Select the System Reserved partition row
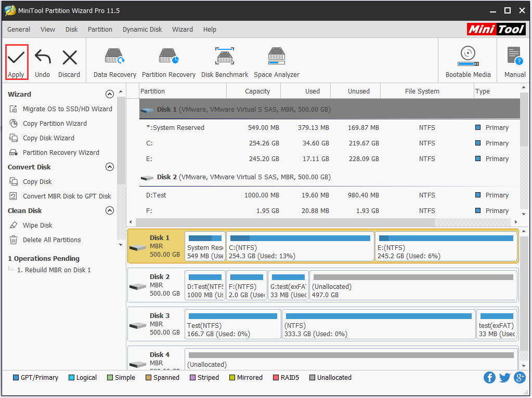This screenshot has width=532, height=398. [x=330, y=127]
